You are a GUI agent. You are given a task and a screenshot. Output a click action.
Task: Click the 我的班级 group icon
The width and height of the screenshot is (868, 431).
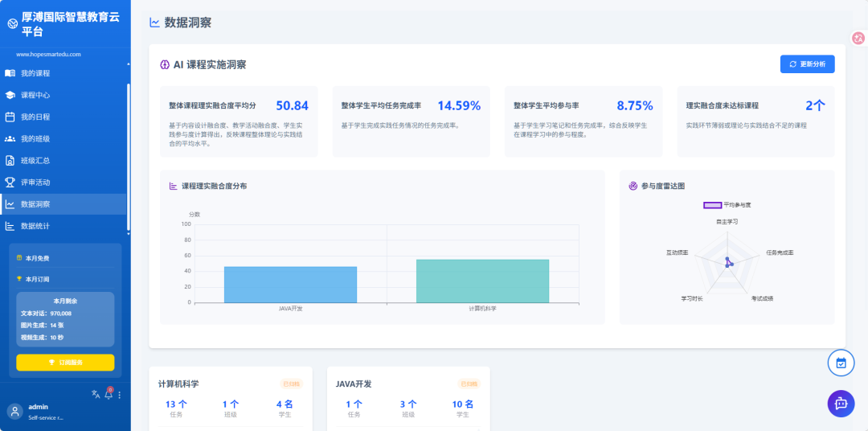coord(10,138)
